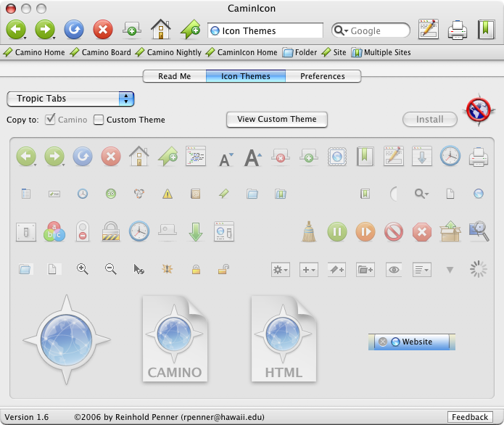Click the CAMINO document file icon
Screen dimensions: 504x425
pos(175,339)
